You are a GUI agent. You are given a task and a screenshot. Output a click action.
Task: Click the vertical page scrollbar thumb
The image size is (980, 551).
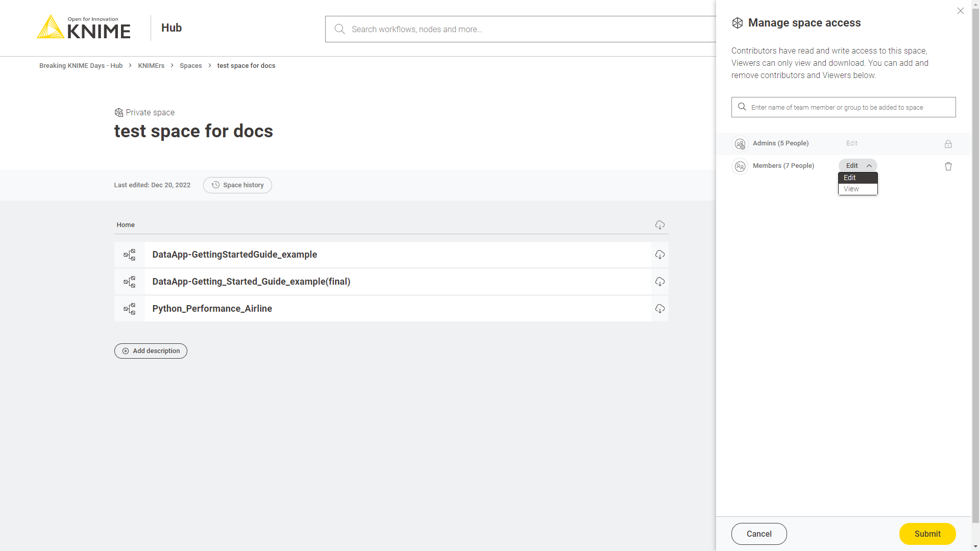[x=975, y=265]
